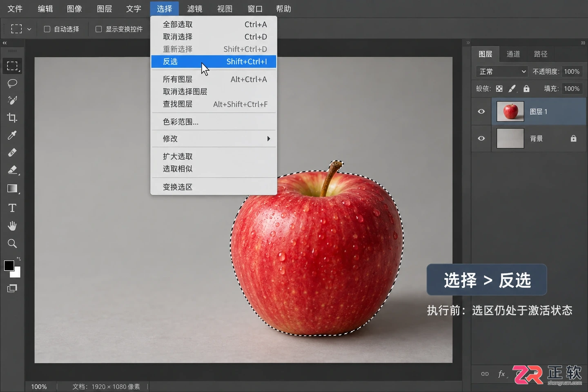This screenshot has height=392, width=588.
Task: Switch to the 路径 tab
Action: point(541,54)
